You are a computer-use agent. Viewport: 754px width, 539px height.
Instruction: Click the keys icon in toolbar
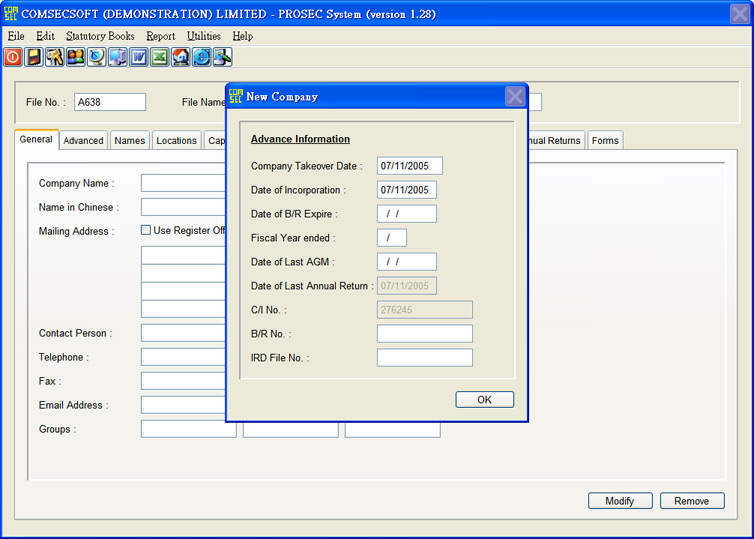[54, 57]
